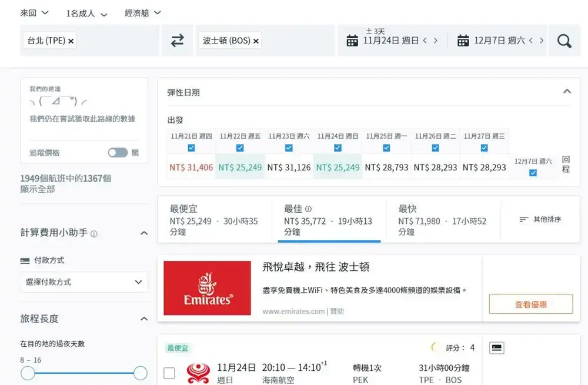Click the green 最便宜 badge on flight card

point(178,348)
